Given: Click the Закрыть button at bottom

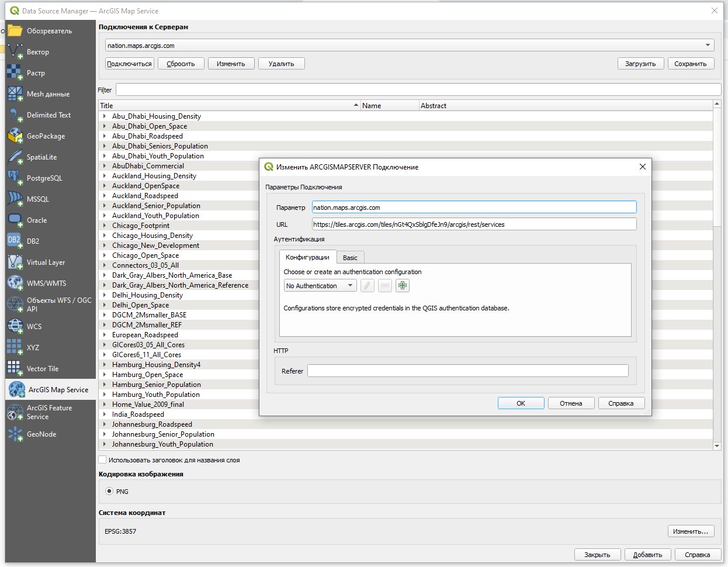Looking at the screenshot, I should (x=597, y=555).
